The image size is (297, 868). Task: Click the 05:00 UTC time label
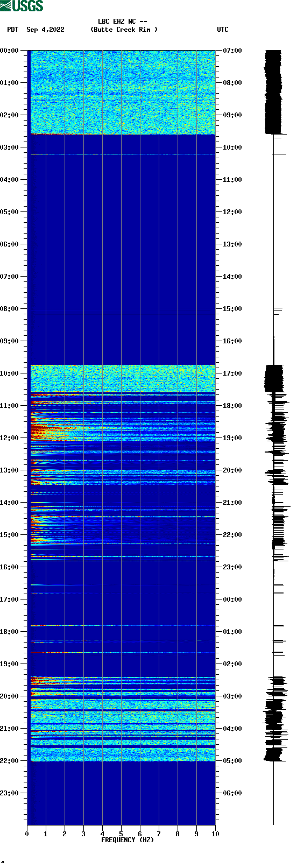coord(232,761)
